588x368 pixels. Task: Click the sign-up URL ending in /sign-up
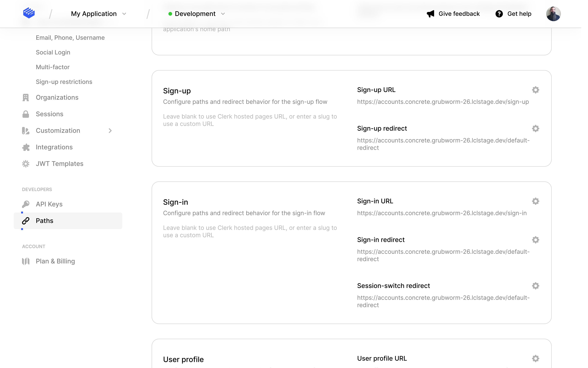(443, 102)
